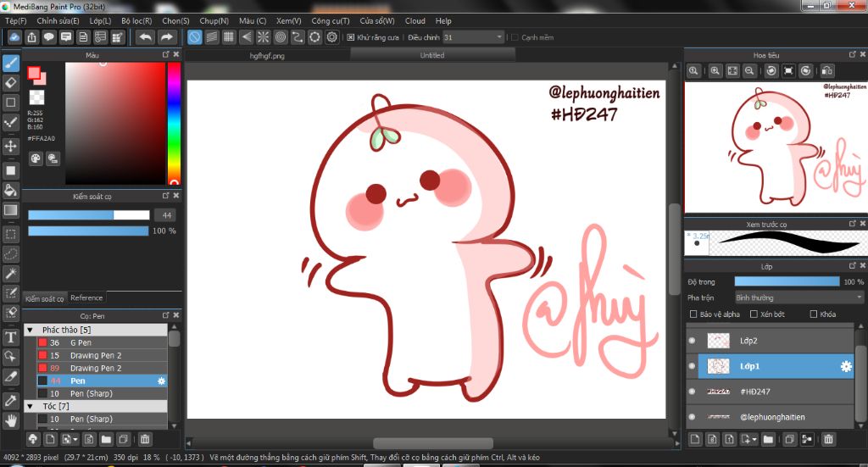
Task: Click the Navigator preview thumbnail
Action: point(776,147)
